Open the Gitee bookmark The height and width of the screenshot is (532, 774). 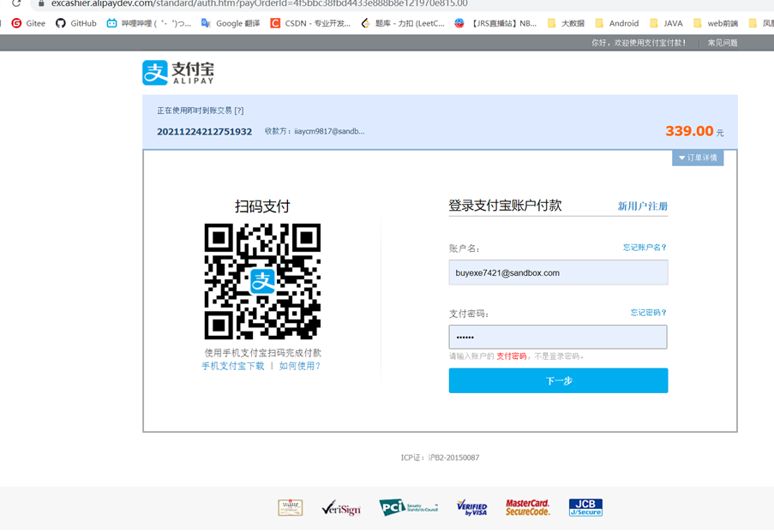point(28,23)
